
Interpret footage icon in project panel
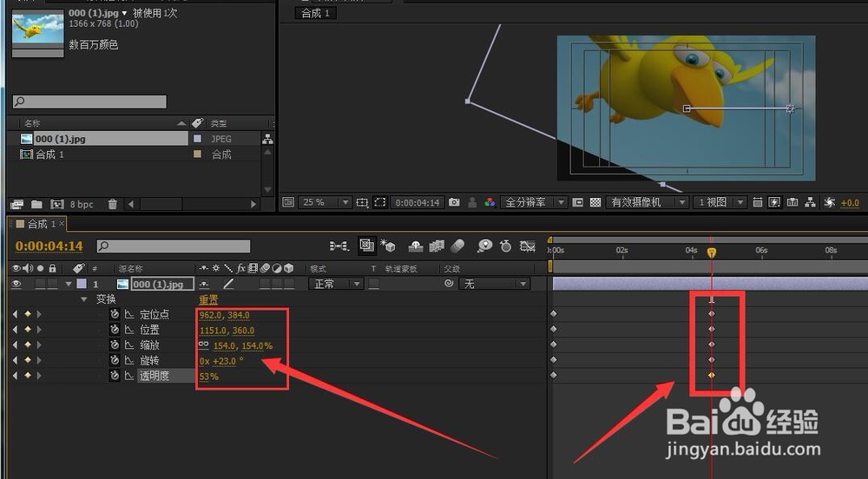tap(17, 204)
